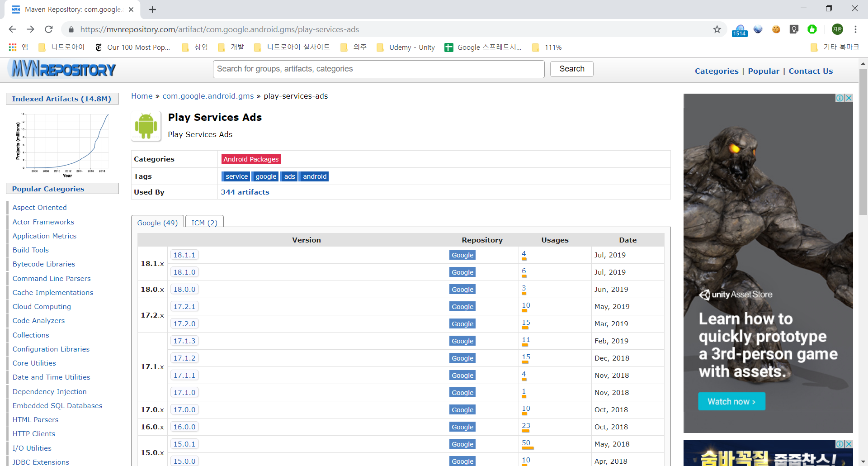This screenshot has height=466, width=868.
Task: Click the address bar URL
Action: (220, 29)
